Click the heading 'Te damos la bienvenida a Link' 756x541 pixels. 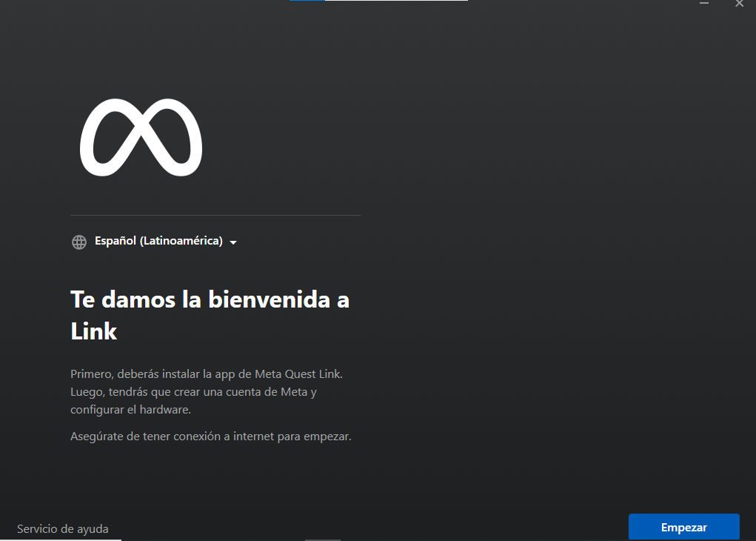[210, 315]
